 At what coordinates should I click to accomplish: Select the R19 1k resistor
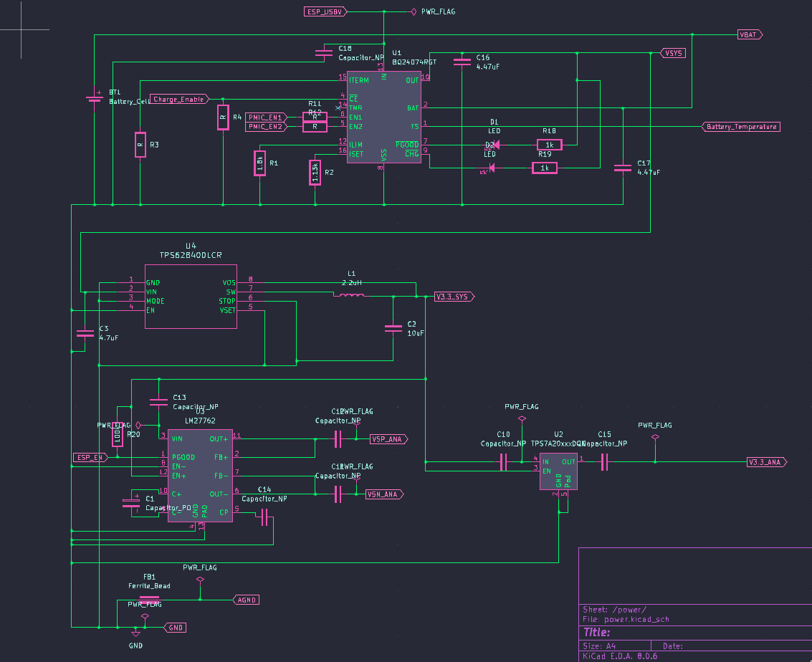(x=545, y=168)
